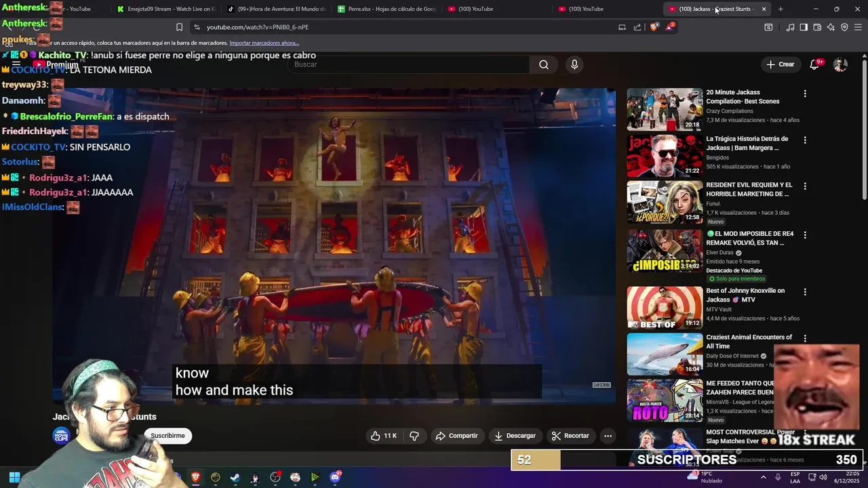Image resolution: width=868 pixels, height=488 pixels.
Task: Open Crazy Compilations channel name
Action: click(730, 111)
